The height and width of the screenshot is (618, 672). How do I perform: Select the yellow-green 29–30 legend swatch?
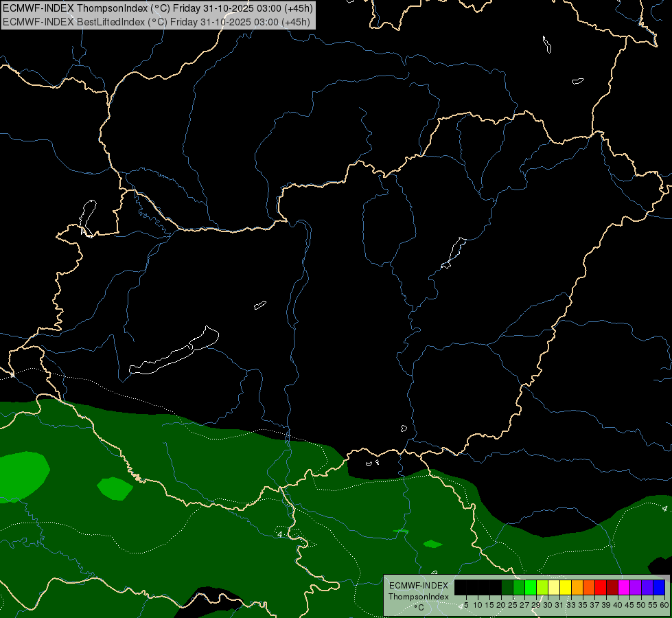click(x=542, y=587)
